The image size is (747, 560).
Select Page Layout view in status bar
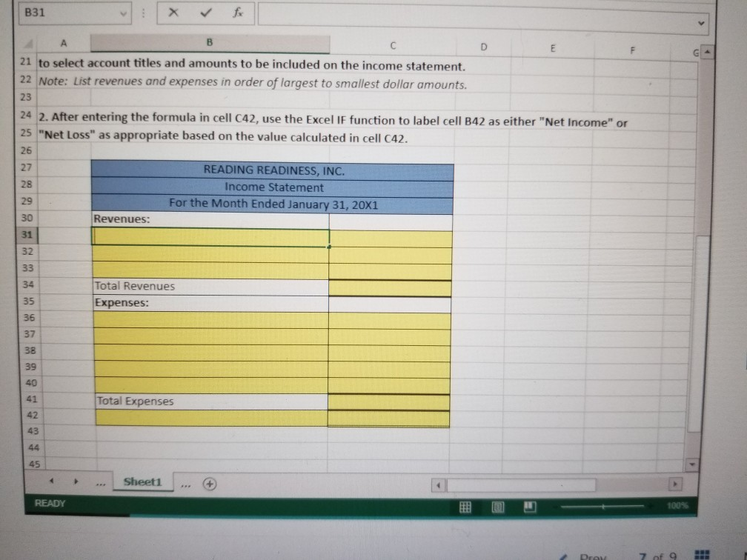coord(497,507)
